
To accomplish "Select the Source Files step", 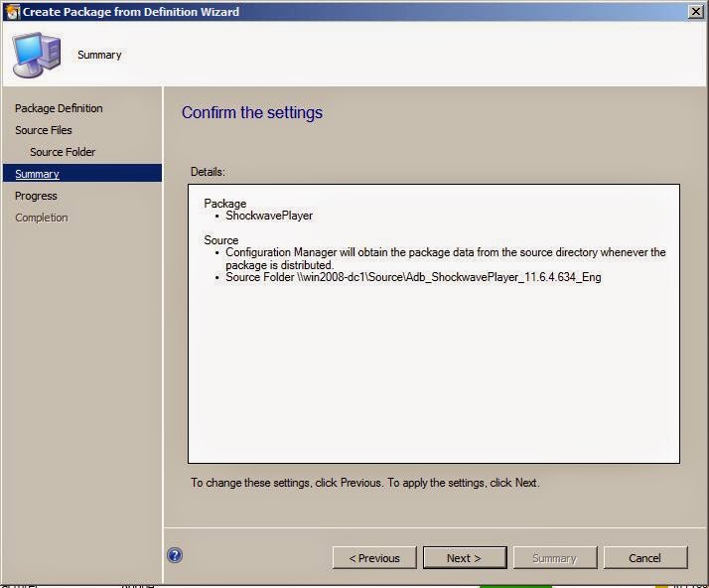I will point(44,130).
